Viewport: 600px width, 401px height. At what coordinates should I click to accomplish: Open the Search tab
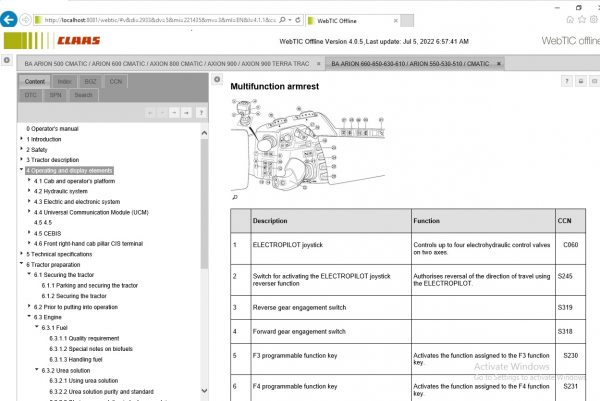pos(83,95)
